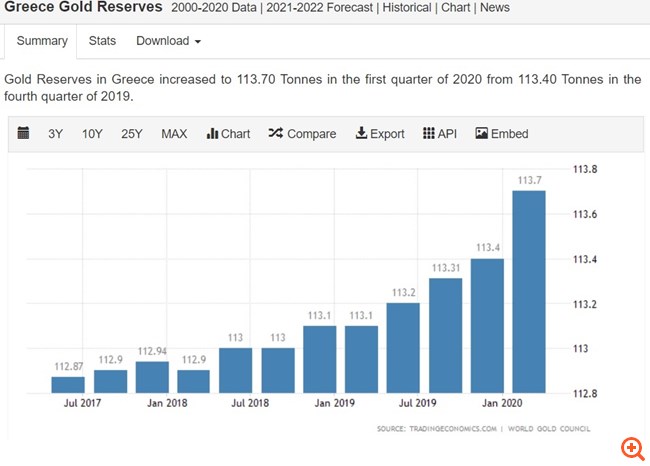This screenshot has height=466, width=650.
Task: Open the News link in header
Action: click(494, 7)
